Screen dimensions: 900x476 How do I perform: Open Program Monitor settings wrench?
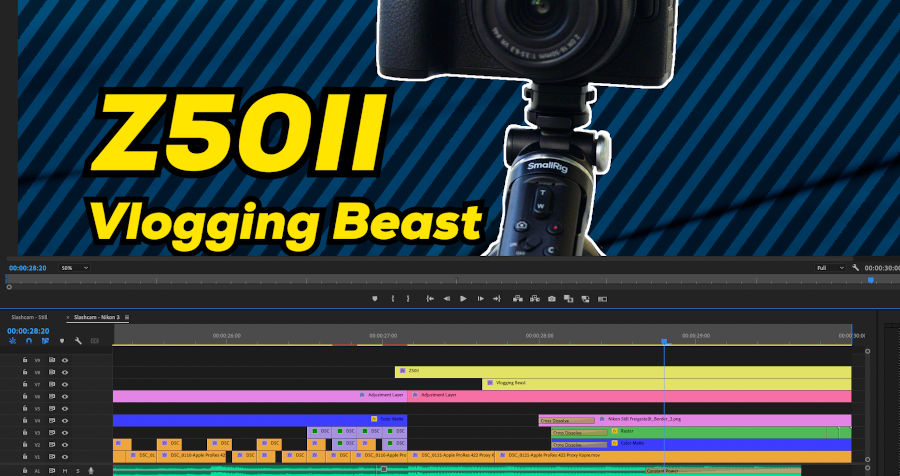855,268
